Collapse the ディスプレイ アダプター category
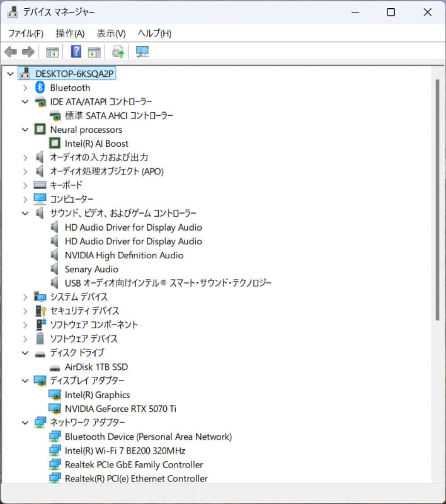Image resolution: width=446 pixels, height=504 pixels. click(25, 381)
